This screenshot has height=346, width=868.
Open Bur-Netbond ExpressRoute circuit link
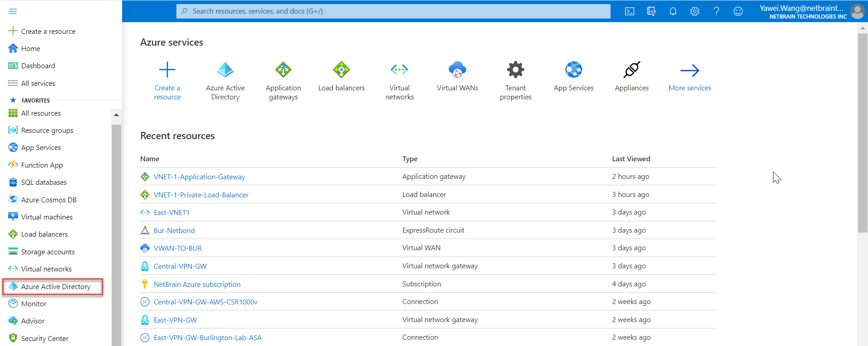[174, 230]
